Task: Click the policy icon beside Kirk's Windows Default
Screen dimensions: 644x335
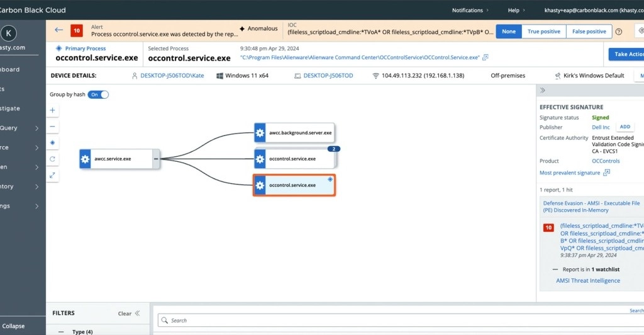Action: 557,76
